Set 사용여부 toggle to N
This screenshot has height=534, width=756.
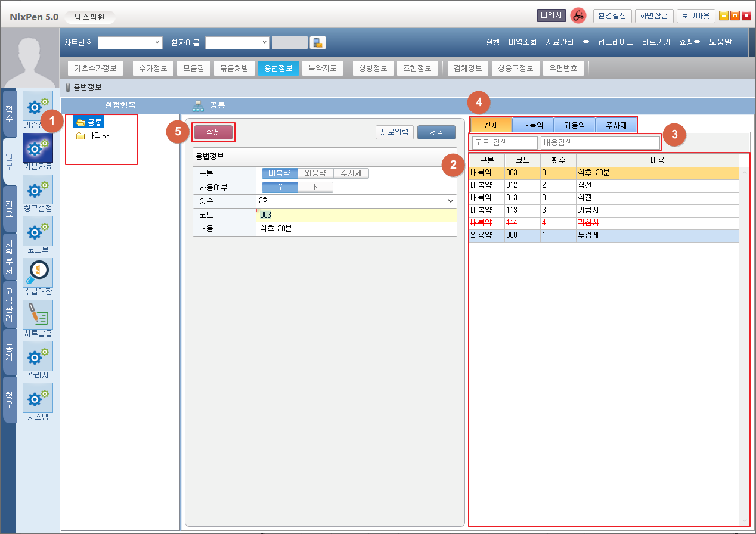pyautogui.click(x=315, y=187)
